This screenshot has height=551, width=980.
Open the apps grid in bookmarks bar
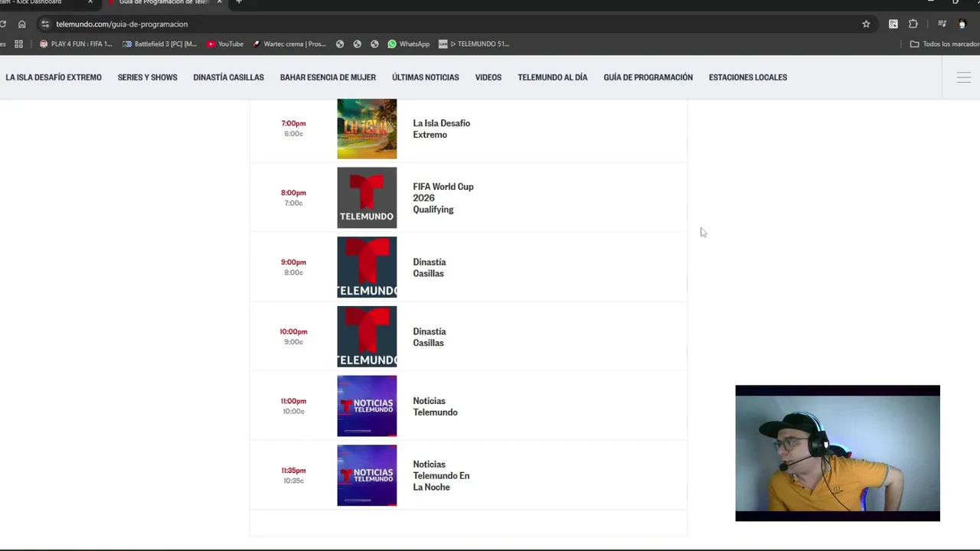(x=18, y=44)
